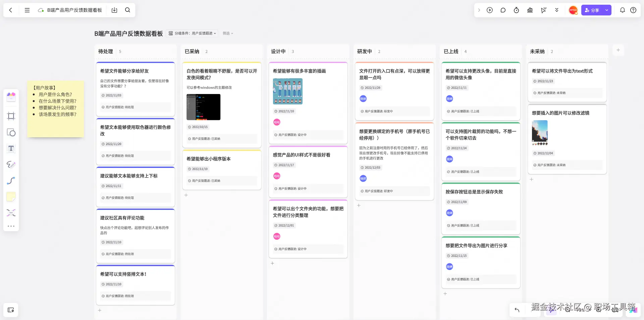Screen dimensions: 644x320
Task: Expand the collapsed top-right toolbar chevron
Action: [479, 10]
